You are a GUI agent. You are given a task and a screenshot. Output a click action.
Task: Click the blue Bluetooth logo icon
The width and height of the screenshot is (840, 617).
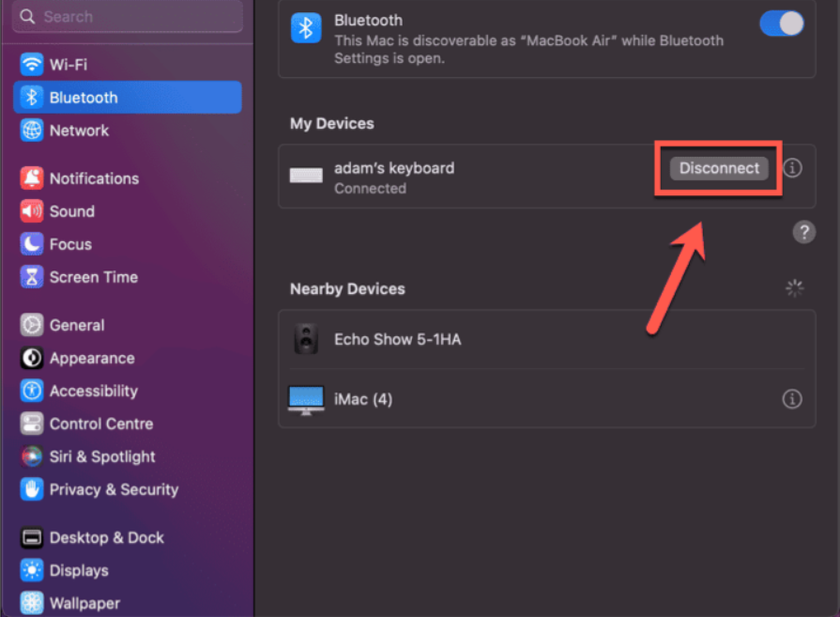304,28
